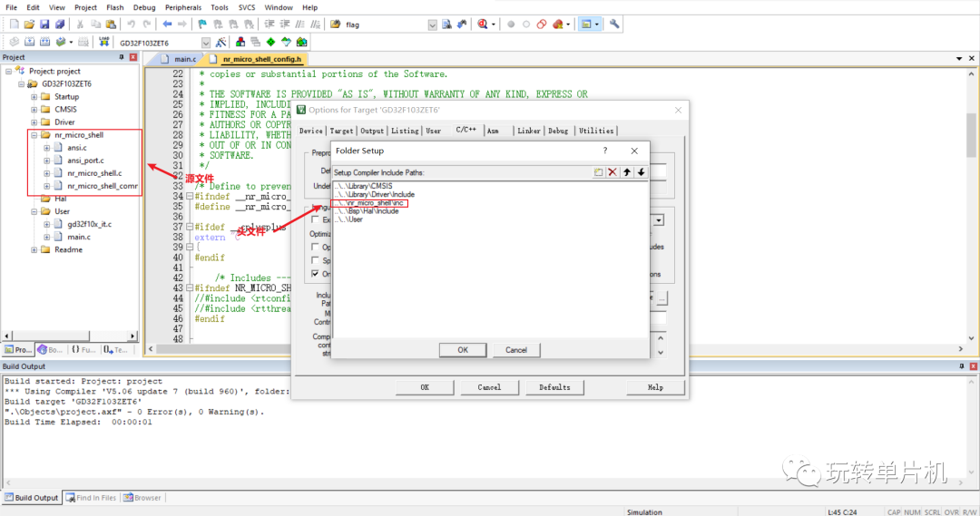
Task: Collapse the nr_micro_shell group in the project tree
Action: 34,135
